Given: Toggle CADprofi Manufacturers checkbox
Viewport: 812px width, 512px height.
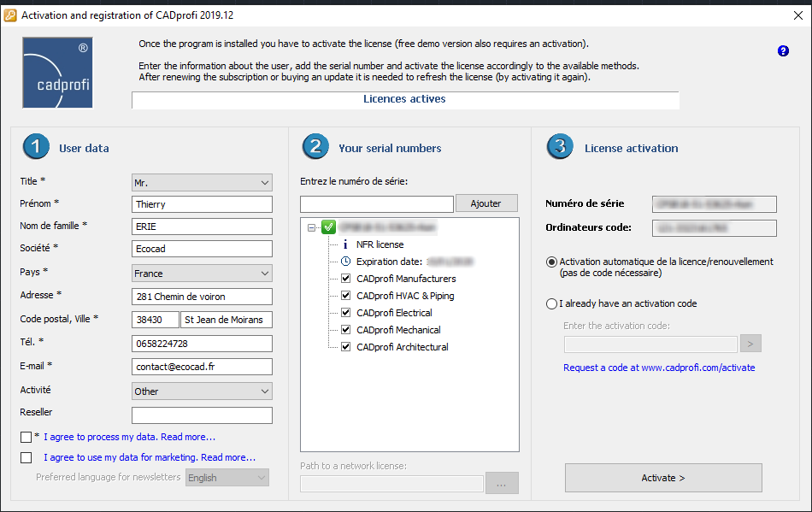Looking at the screenshot, I should click(346, 279).
